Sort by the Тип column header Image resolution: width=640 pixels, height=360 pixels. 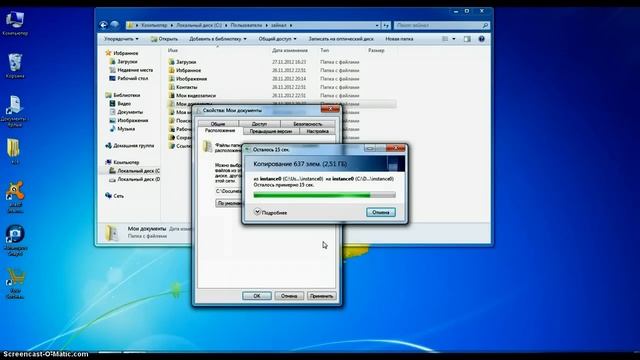click(325, 51)
